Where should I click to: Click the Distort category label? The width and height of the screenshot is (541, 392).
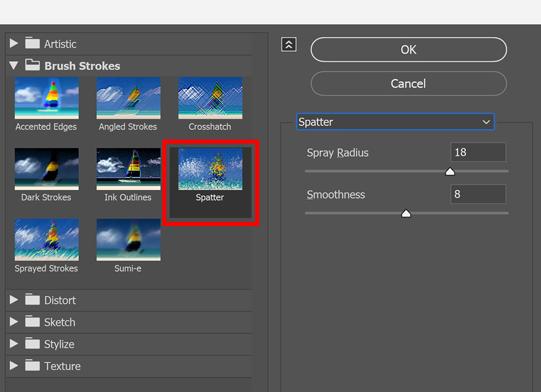point(60,300)
